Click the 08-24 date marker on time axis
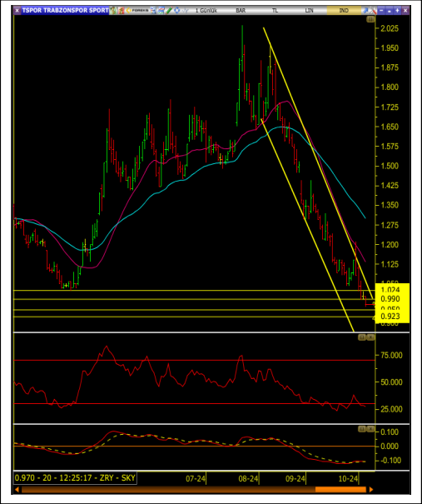 (x=248, y=479)
